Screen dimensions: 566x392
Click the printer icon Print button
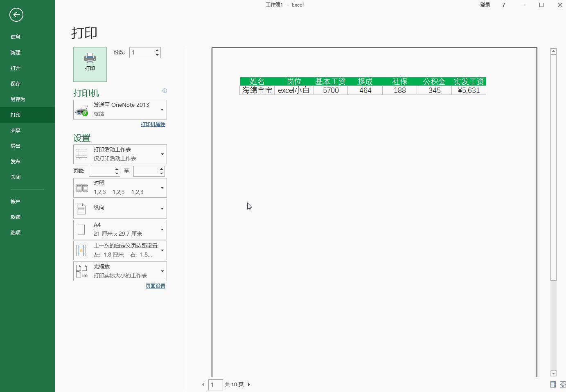(90, 64)
